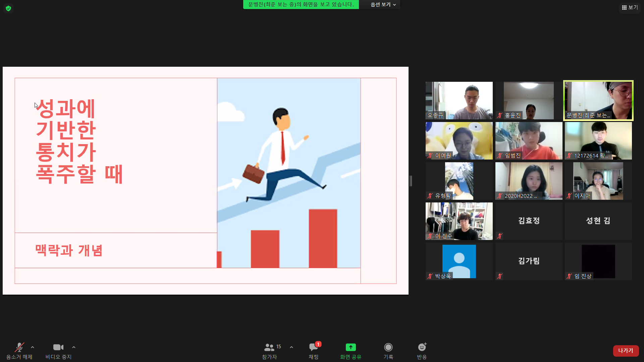Unmute microphone with 음소거 해제 icon
Viewport: 644px width, 362px height.
(19, 348)
